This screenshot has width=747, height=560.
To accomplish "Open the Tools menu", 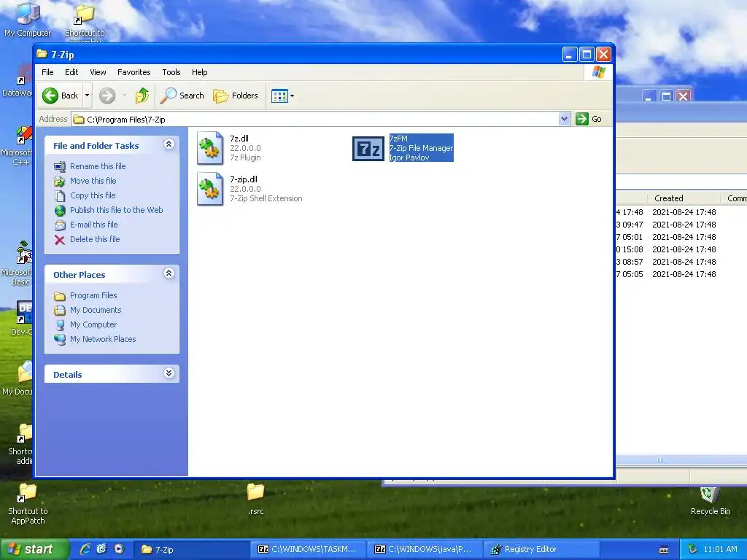I will (171, 72).
